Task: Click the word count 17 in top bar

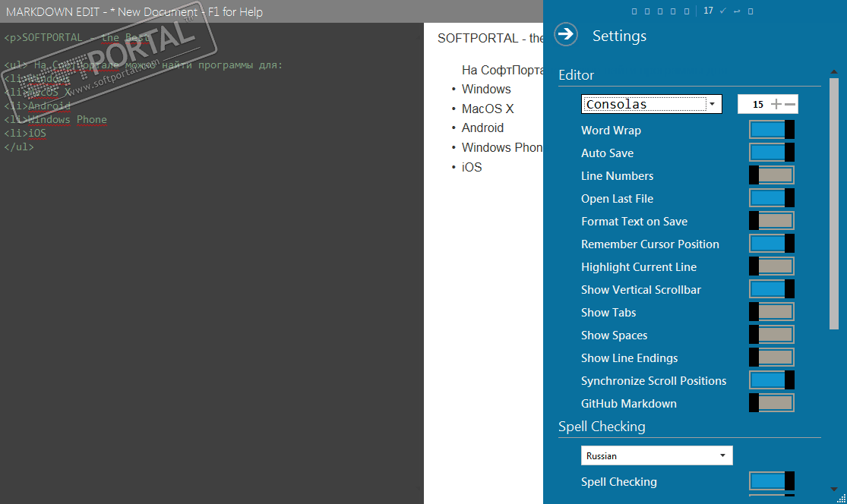Action: point(708,11)
